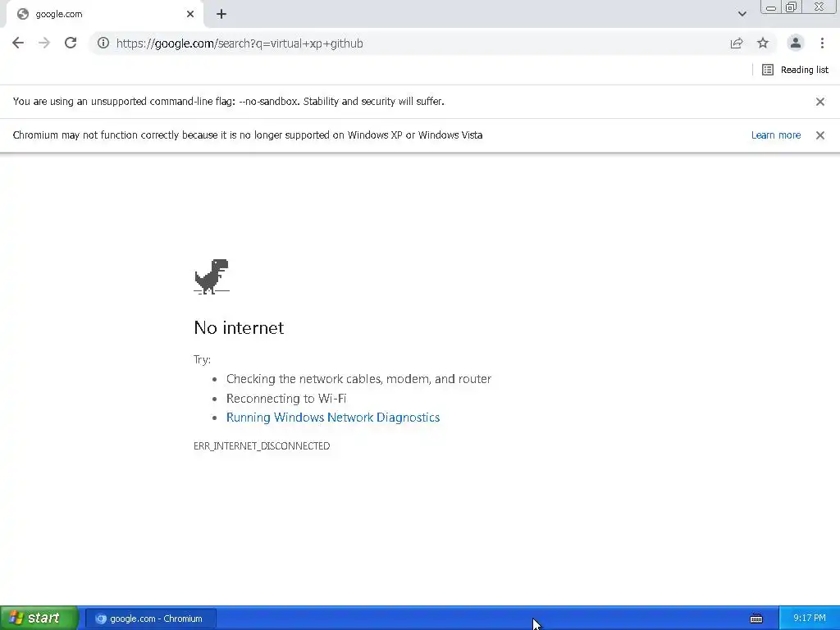Click 'Checking the network cables' suggestion text
Image resolution: width=840 pixels, height=630 pixels.
[x=358, y=379]
